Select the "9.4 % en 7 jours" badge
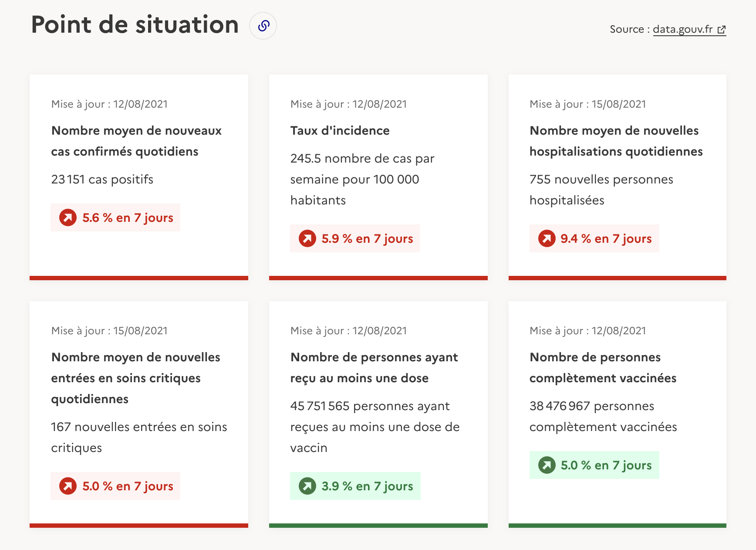Screen dimensions: 756x550 [594, 238]
